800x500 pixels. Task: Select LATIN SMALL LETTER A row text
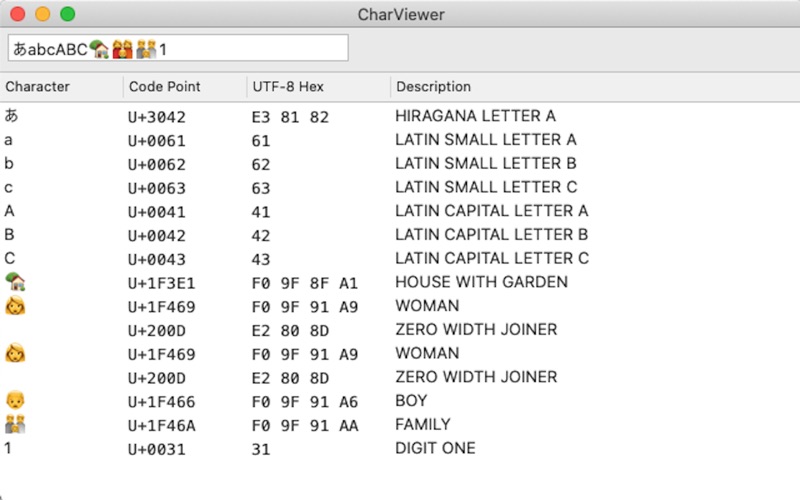[x=486, y=139]
